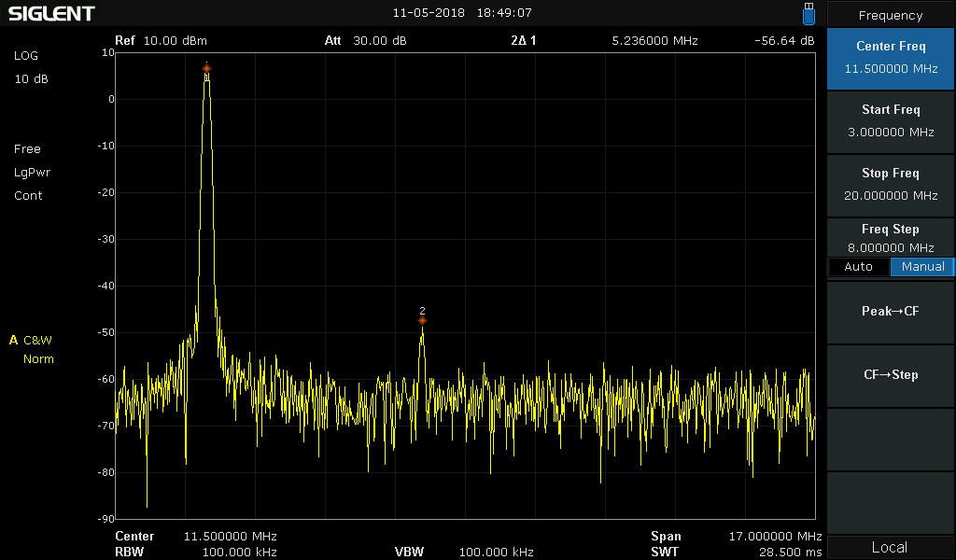956x560 pixels.
Task: Activate the Peak→CF softkey
Action: [891, 312]
